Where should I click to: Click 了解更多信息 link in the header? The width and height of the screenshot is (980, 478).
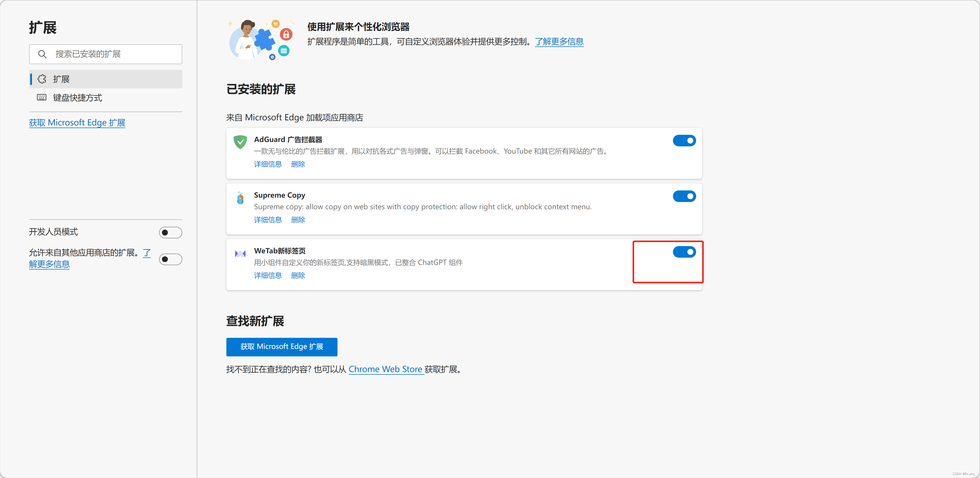pyautogui.click(x=559, y=41)
